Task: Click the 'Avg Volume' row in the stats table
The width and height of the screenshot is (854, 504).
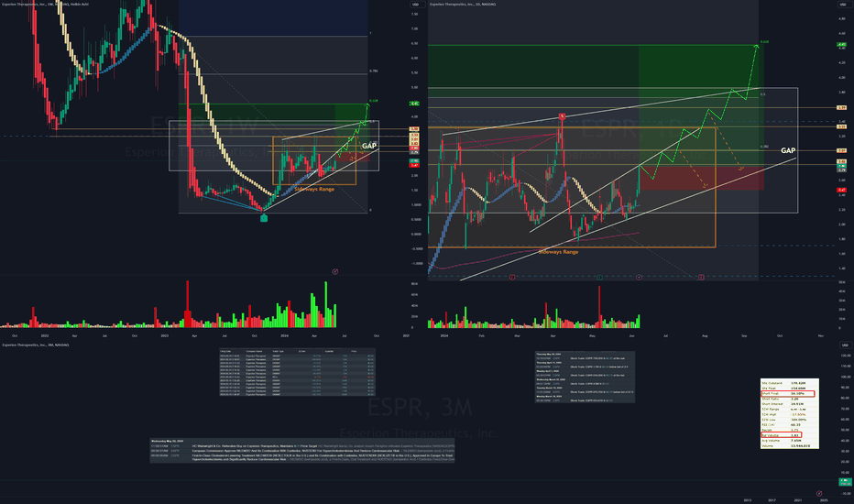Action: 789,440
